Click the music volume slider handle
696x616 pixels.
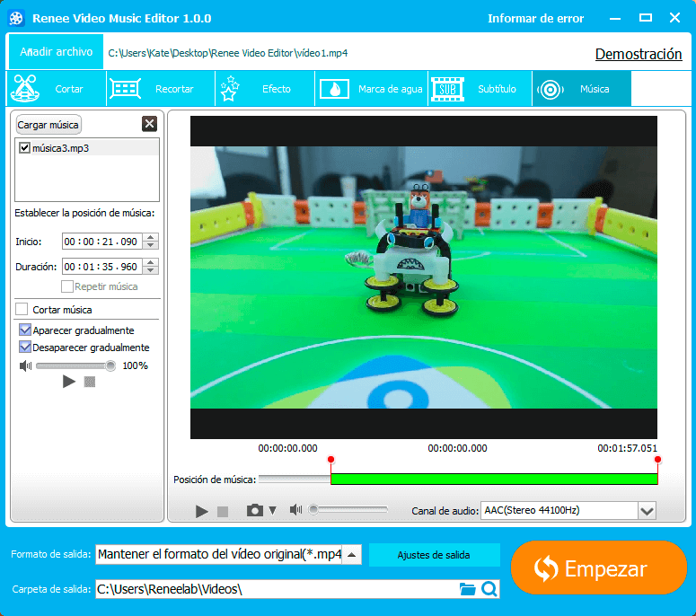click(110, 365)
